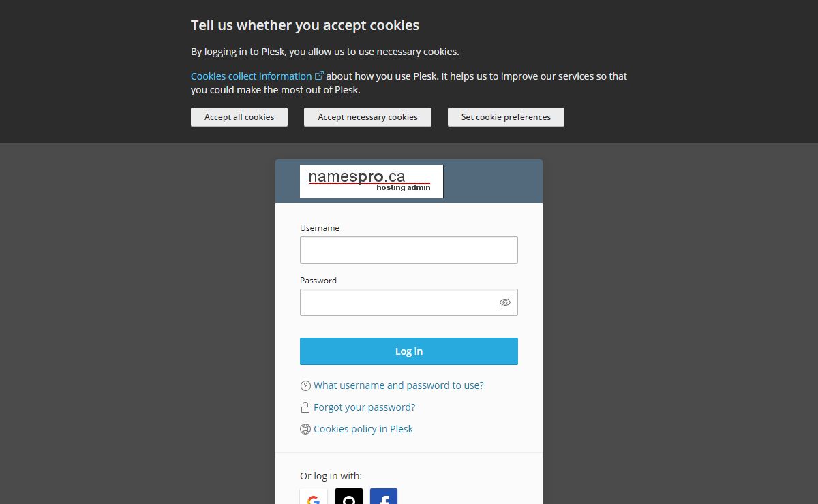
Task: Log in with Google icon
Action: pos(314,497)
